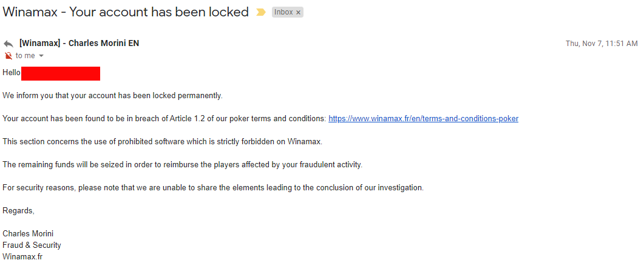
Task: Click the 'For security reasons' paragraph
Action: [x=212, y=188]
